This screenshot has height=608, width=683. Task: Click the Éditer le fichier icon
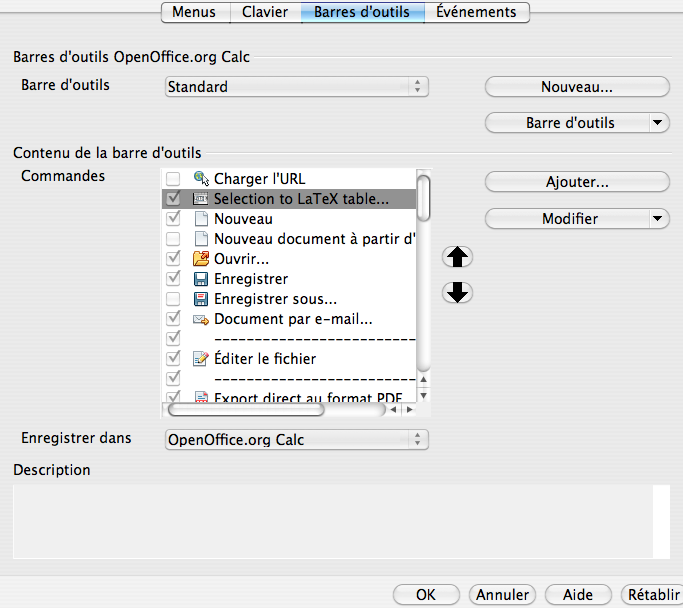pyautogui.click(x=200, y=358)
